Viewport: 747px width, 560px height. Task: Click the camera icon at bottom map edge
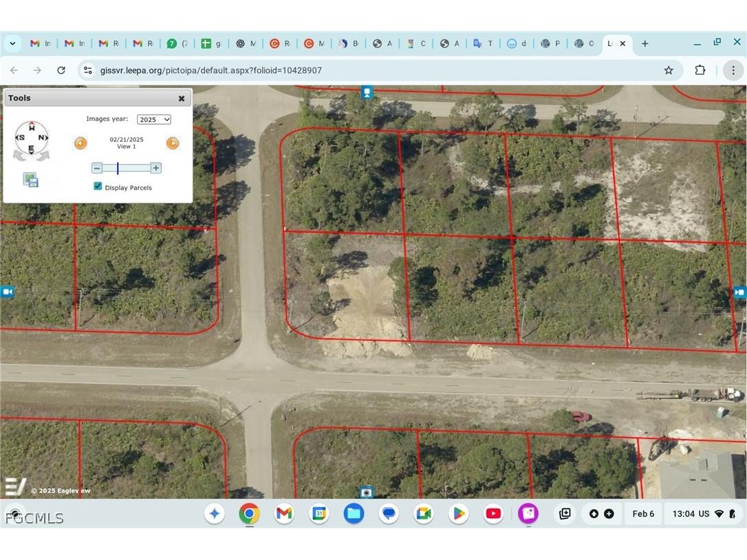(x=367, y=492)
